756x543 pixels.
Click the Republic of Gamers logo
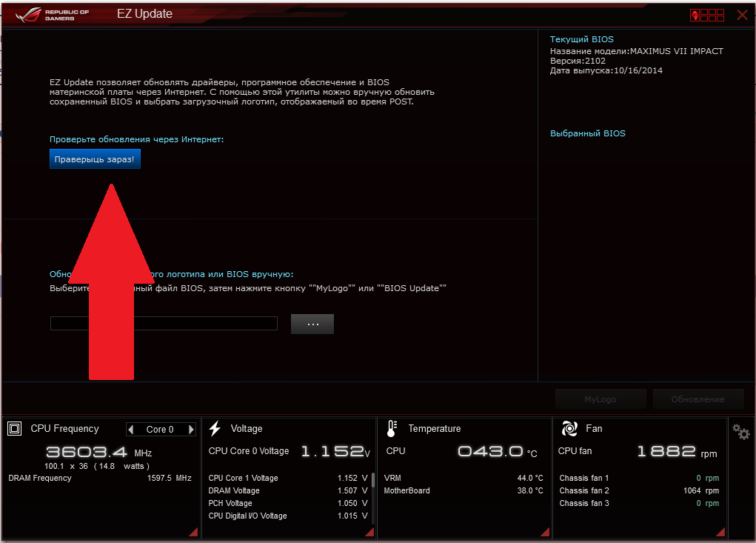[x=52, y=15]
